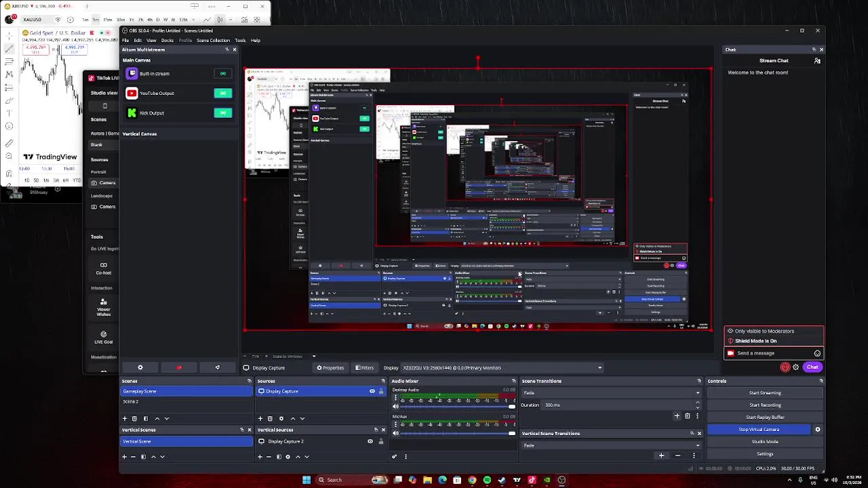Open source Properties button
This screenshot has height=488, width=868.
pyautogui.click(x=330, y=367)
